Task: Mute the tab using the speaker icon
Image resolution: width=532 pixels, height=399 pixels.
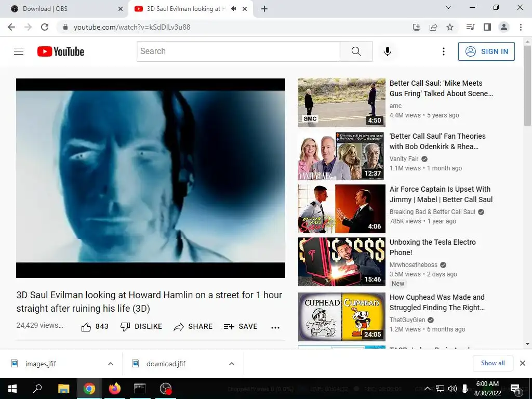Action: 233,9
